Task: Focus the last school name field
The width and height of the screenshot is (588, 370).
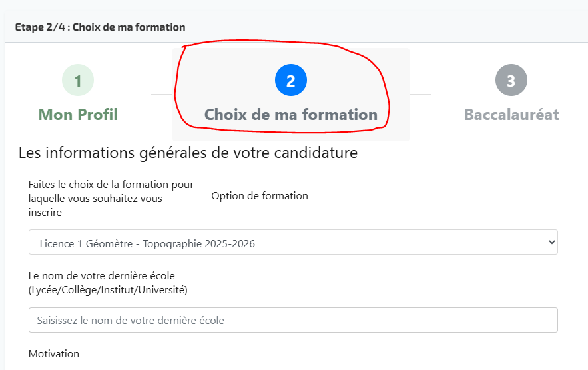Action: click(x=293, y=320)
